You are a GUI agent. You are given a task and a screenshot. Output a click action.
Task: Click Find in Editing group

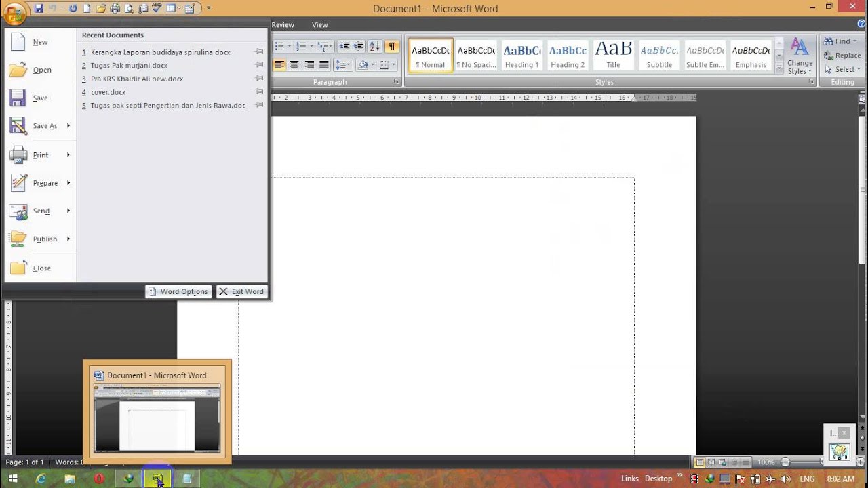click(840, 41)
